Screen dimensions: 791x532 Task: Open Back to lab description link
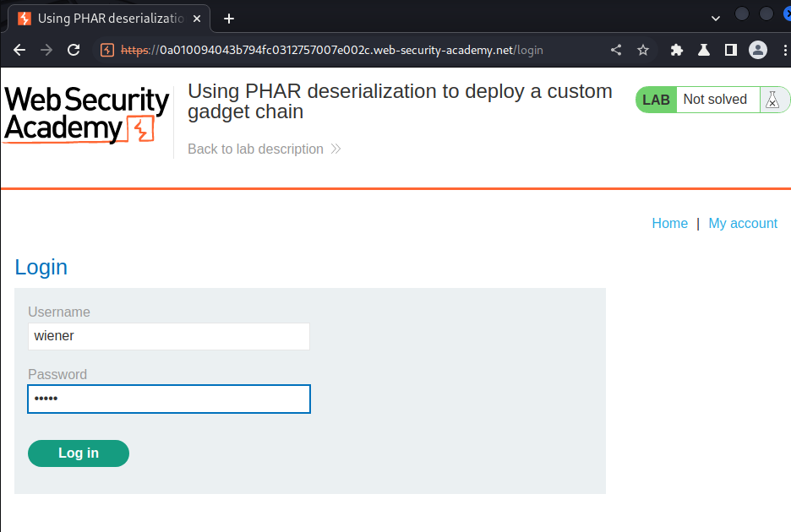tap(264, 149)
